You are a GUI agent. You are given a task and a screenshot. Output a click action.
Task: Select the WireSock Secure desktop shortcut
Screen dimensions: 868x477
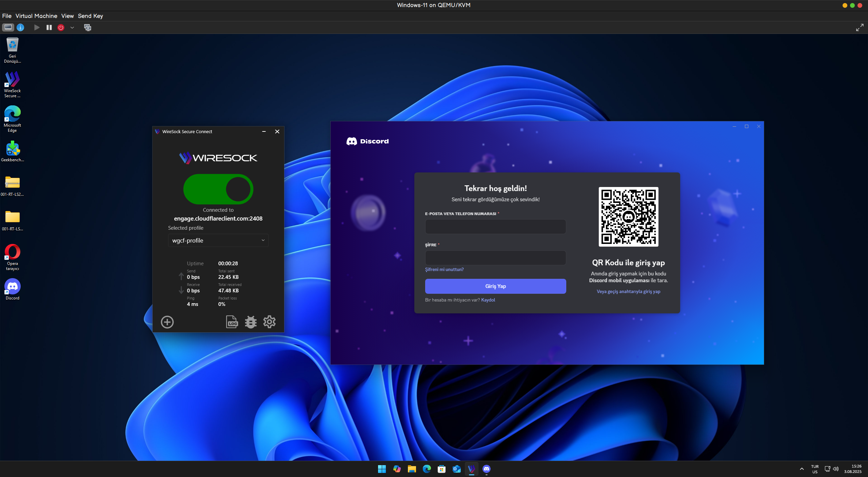pos(13,85)
